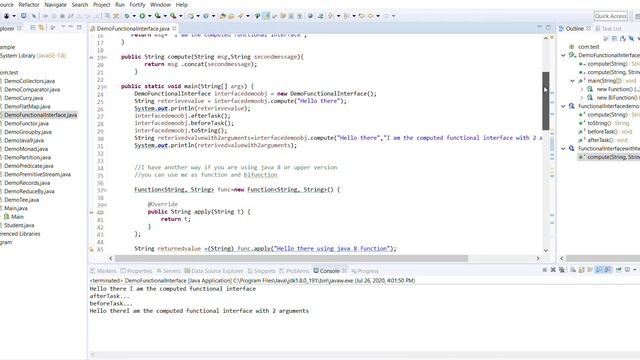
Task: Collapse the FunctionalInterfacedemo node in Outline
Action: (x=563, y=106)
